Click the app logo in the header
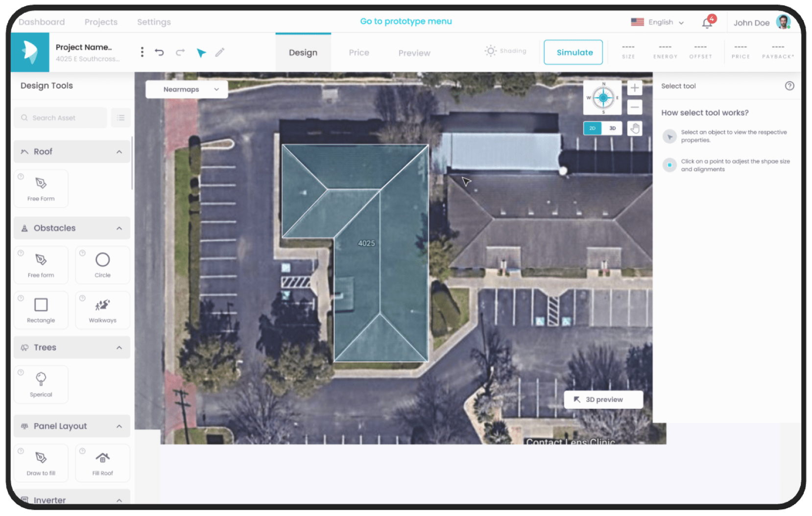This screenshot has height=516, width=812. tap(30, 52)
